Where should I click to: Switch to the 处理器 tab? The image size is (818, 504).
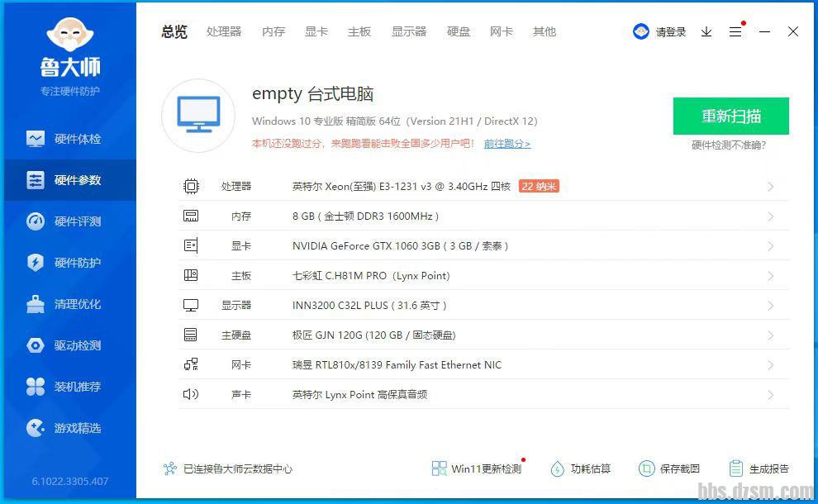[x=224, y=31]
